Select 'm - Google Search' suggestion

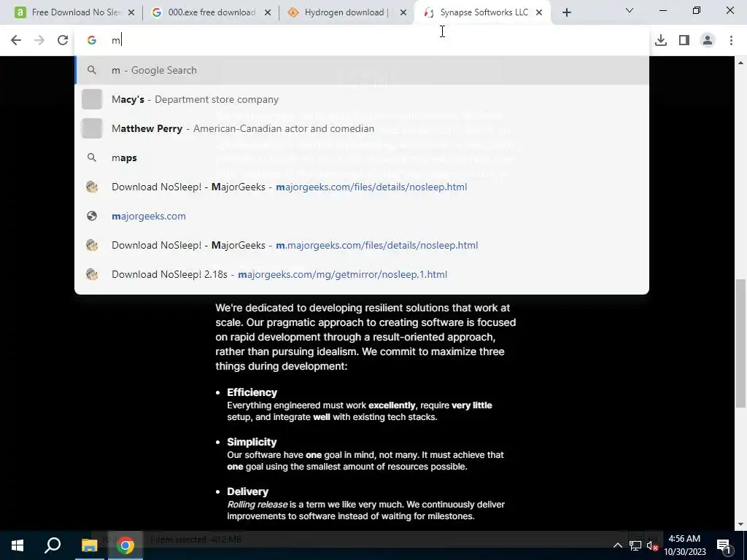click(362, 70)
